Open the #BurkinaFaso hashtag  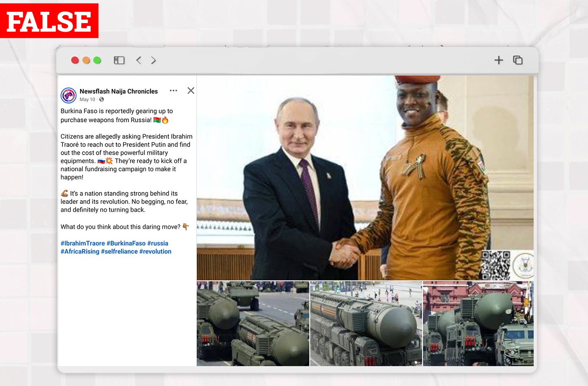pos(126,243)
